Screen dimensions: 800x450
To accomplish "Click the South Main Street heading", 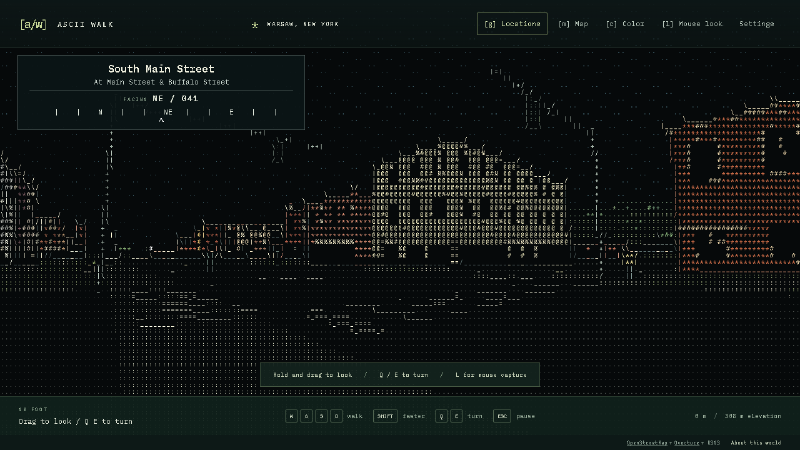I will (x=161, y=69).
